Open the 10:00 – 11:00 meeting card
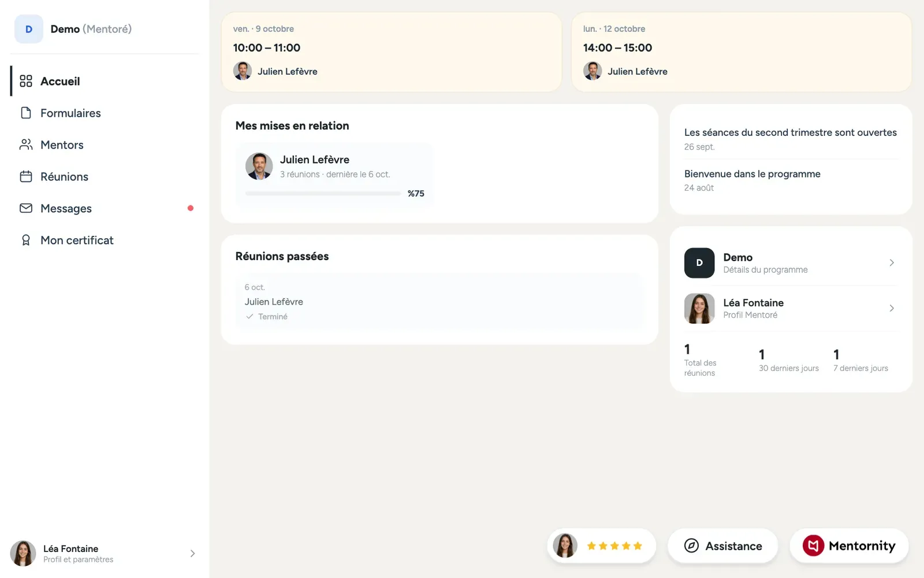 click(x=392, y=52)
